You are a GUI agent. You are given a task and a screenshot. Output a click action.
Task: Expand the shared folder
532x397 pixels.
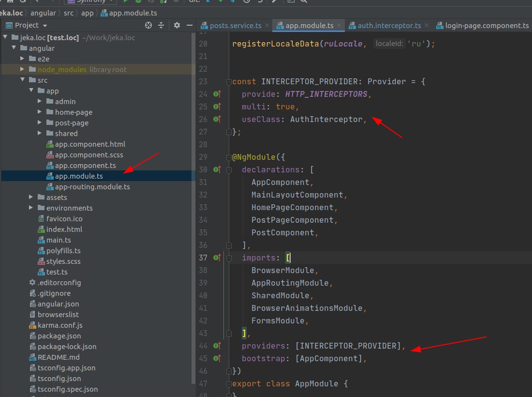coord(40,133)
